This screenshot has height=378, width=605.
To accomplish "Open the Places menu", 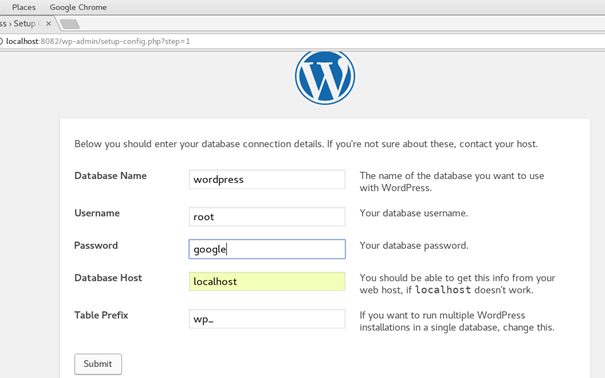I will tap(24, 7).
